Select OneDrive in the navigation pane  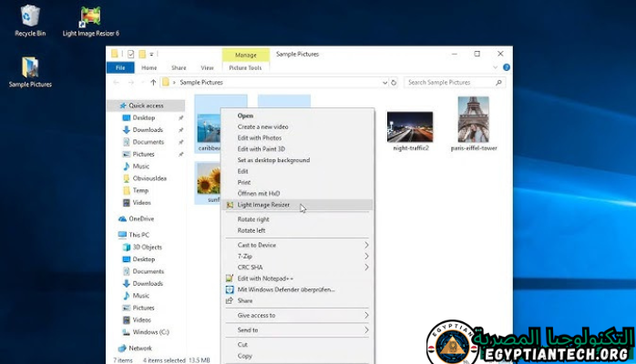141,218
